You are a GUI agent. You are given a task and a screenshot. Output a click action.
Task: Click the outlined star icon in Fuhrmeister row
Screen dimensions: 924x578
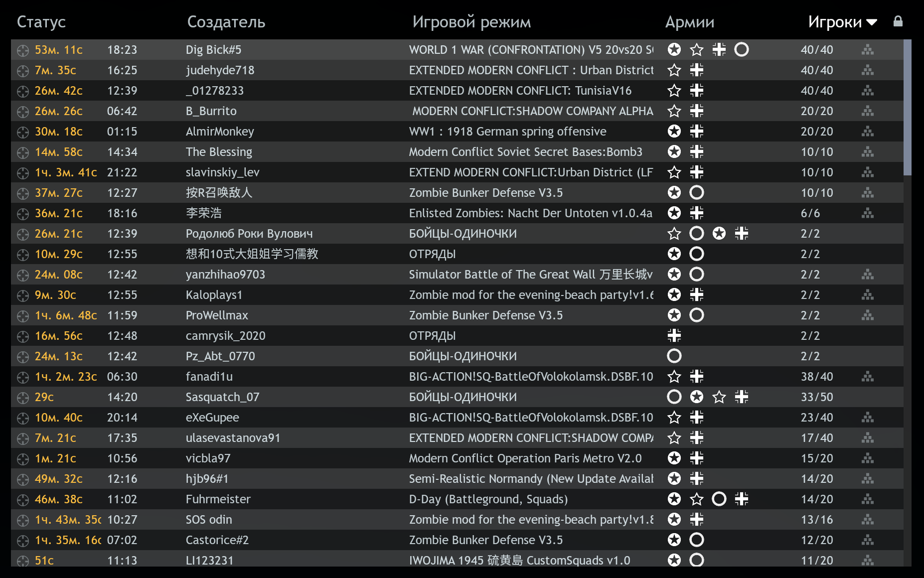point(696,499)
